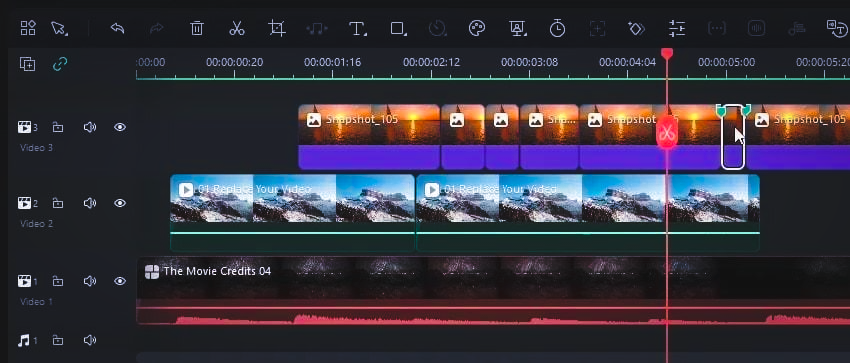Select The Movie Credits 04 clip
Screen dimensions: 850x363
tap(493, 290)
